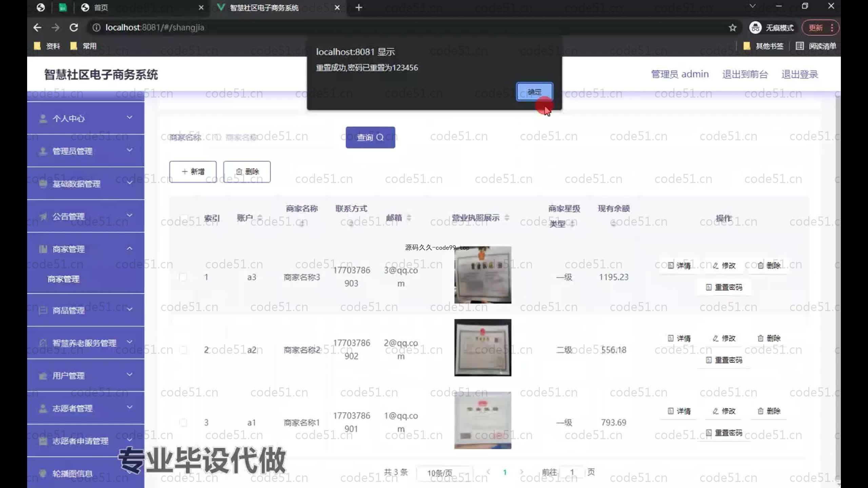This screenshot has height=488, width=868.
Task: Click 删除 for merchant a3
Action: (x=769, y=266)
